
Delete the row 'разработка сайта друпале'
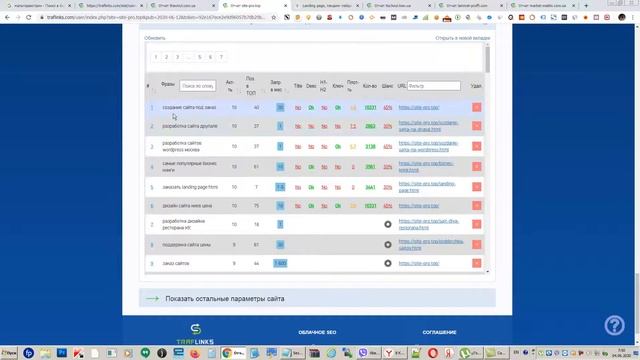tap(476, 126)
